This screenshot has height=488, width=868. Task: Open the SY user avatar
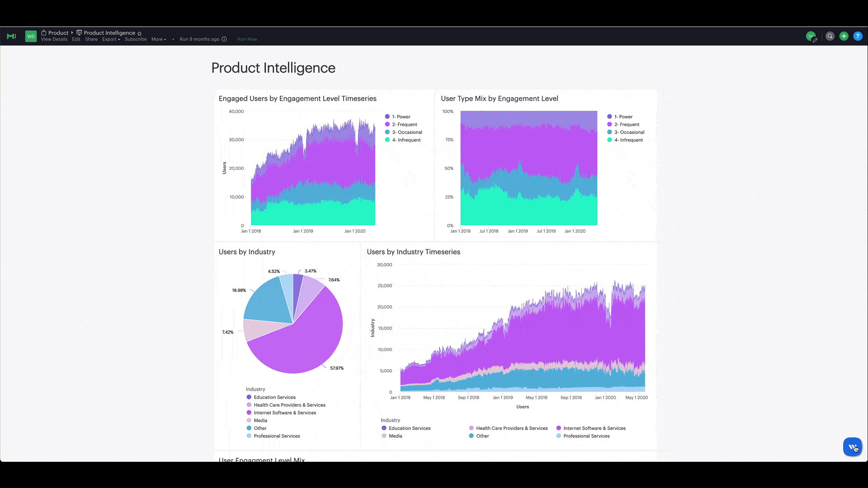coord(811,36)
